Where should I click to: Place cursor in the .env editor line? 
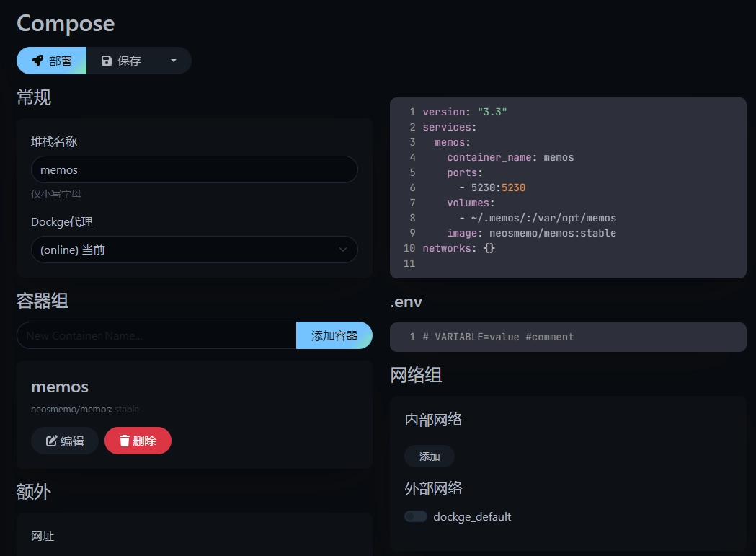pos(577,337)
